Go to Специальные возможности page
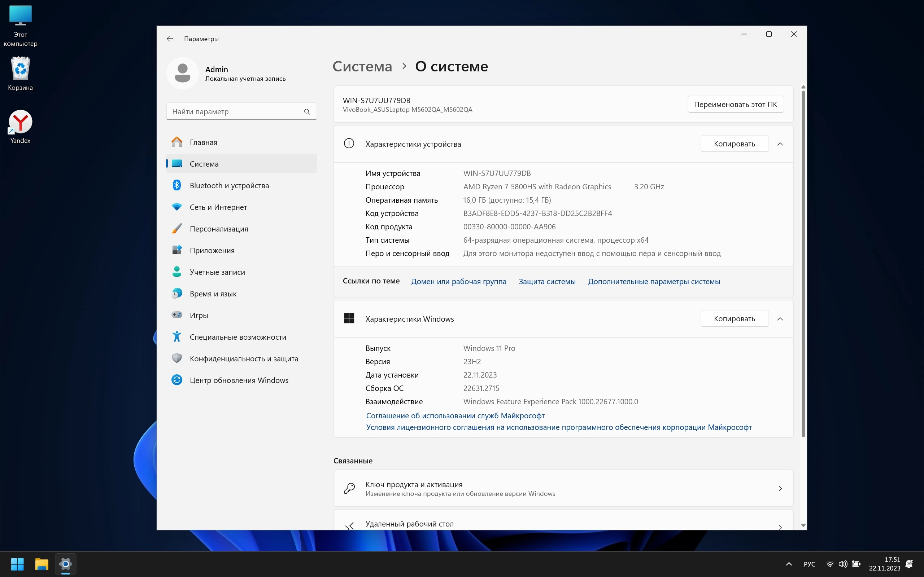The image size is (924, 577). [237, 337]
